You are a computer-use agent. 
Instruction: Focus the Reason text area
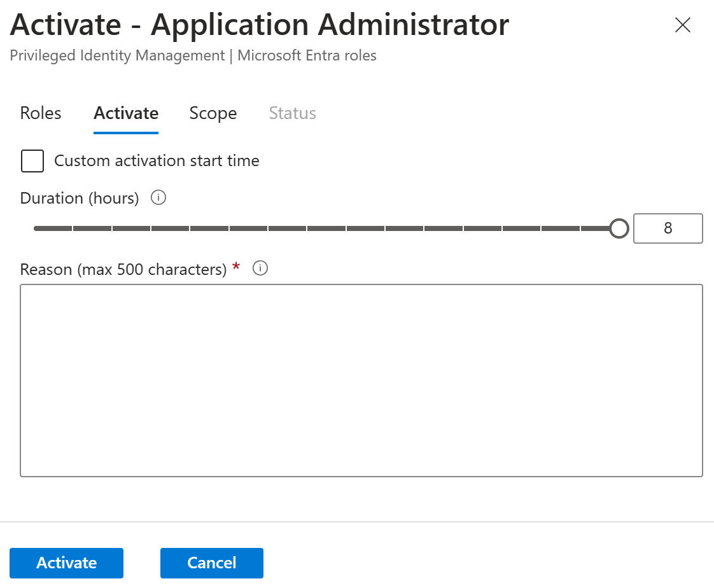click(x=361, y=380)
